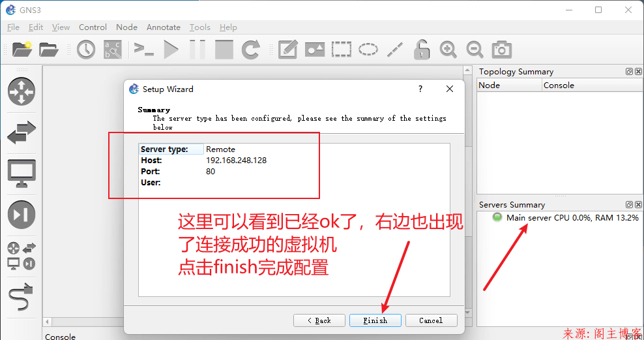Add a note icon

click(x=287, y=50)
